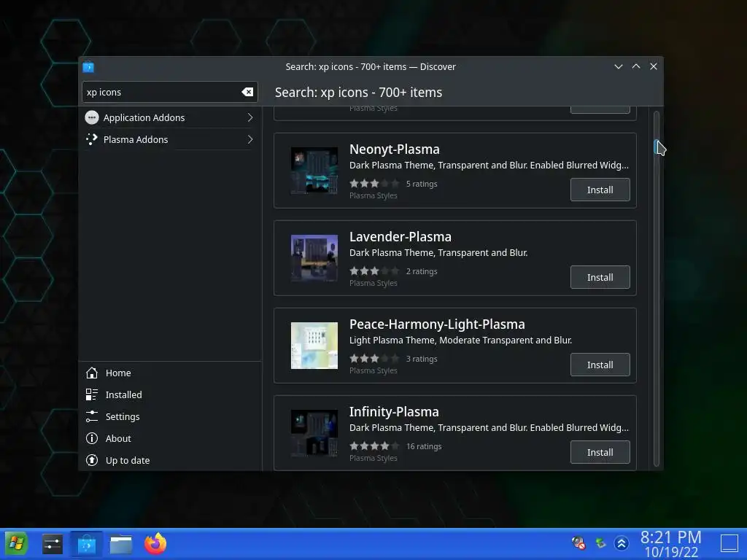Launch Firefox from the taskbar
This screenshot has width=747, height=560.
pyautogui.click(x=155, y=544)
